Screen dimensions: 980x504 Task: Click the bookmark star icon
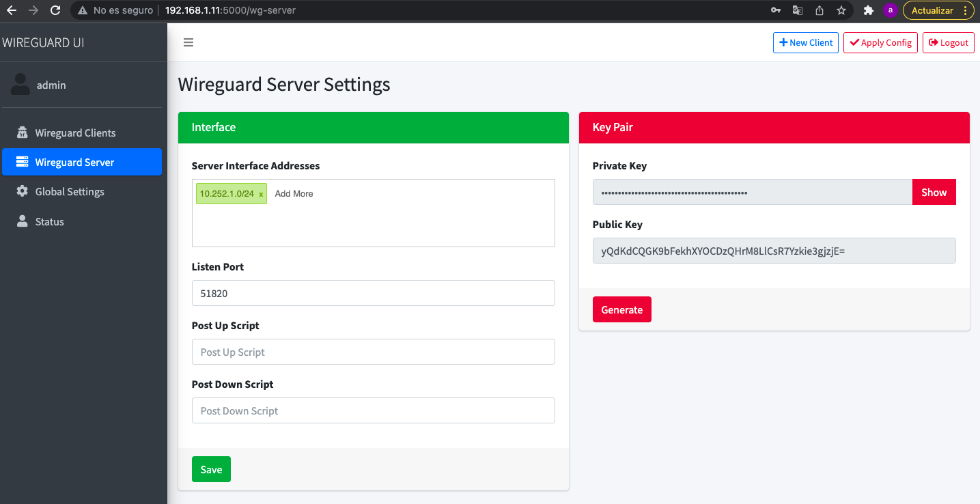pos(841,10)
